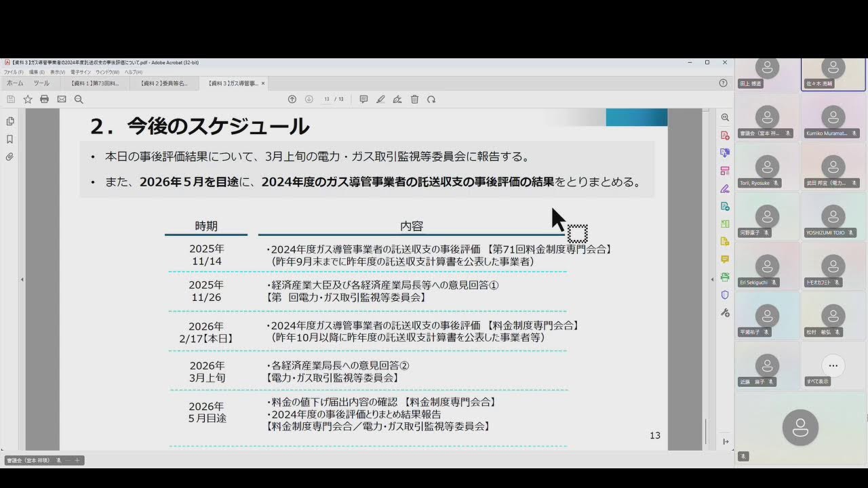Image resolution: width=868 pixels, height=488 pixels.
Task: Select participant tile 近藤 麻子
Action: point(768,366)
